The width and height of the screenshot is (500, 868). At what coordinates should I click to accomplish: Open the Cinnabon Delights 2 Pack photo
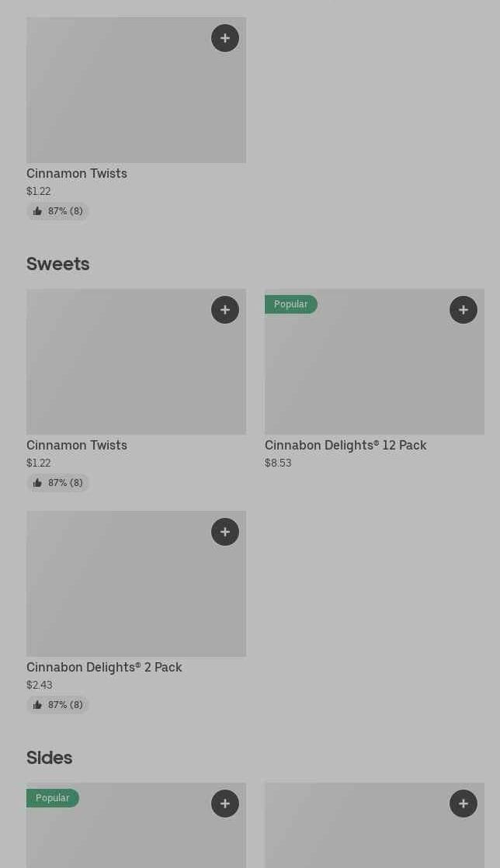click(x=136, y=584)
